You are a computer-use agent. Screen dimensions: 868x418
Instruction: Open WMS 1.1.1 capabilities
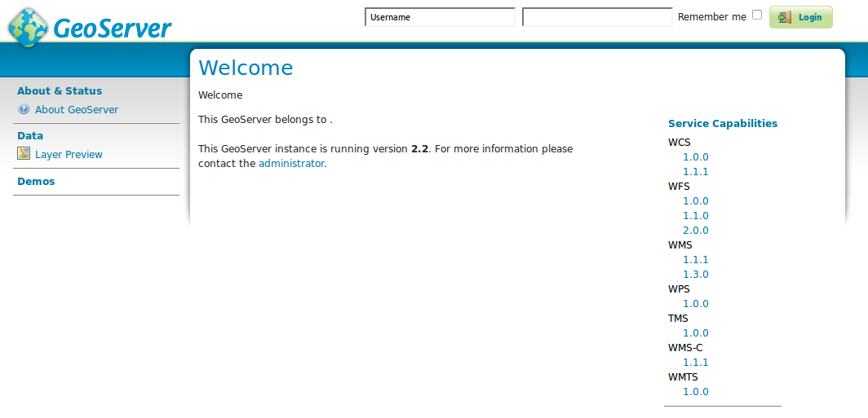(696, 259)
